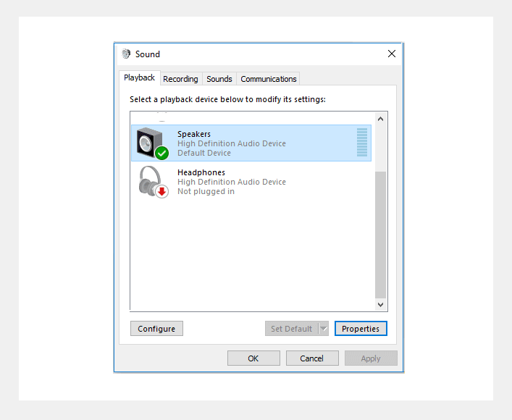Click the Set Default button

click(x=292, y=329)
